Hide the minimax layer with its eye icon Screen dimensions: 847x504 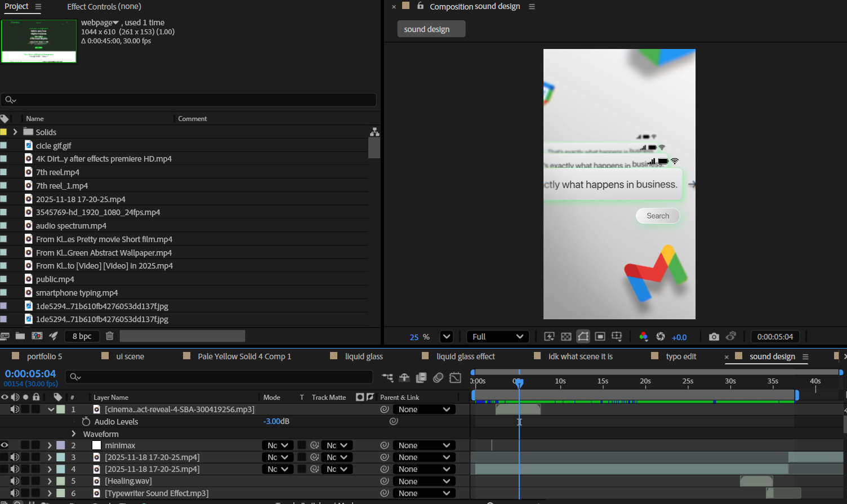[5, 445]
